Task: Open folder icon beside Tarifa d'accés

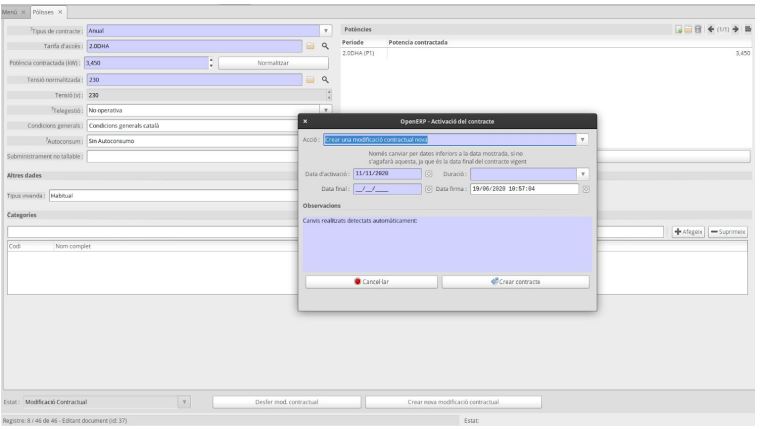Action: click(310, 46)
